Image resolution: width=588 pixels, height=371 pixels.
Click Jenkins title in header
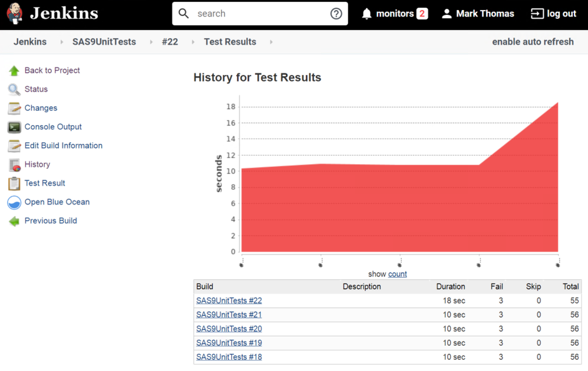click(x=64, y=13)
